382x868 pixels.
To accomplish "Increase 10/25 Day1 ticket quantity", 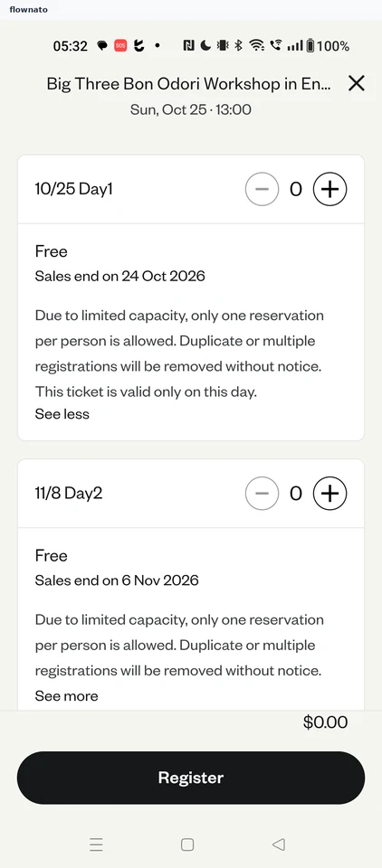I will tap(329, 189).
